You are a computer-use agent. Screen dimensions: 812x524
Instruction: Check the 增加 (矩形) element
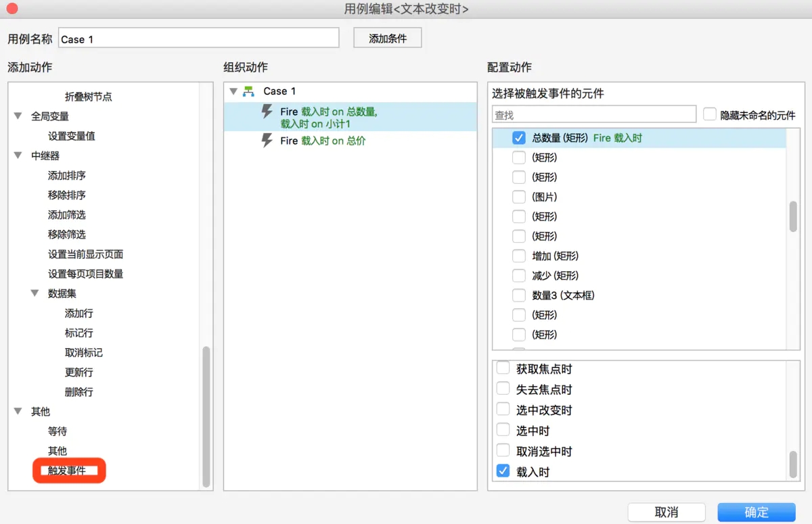pyautogui.click(x=518, y=256)
